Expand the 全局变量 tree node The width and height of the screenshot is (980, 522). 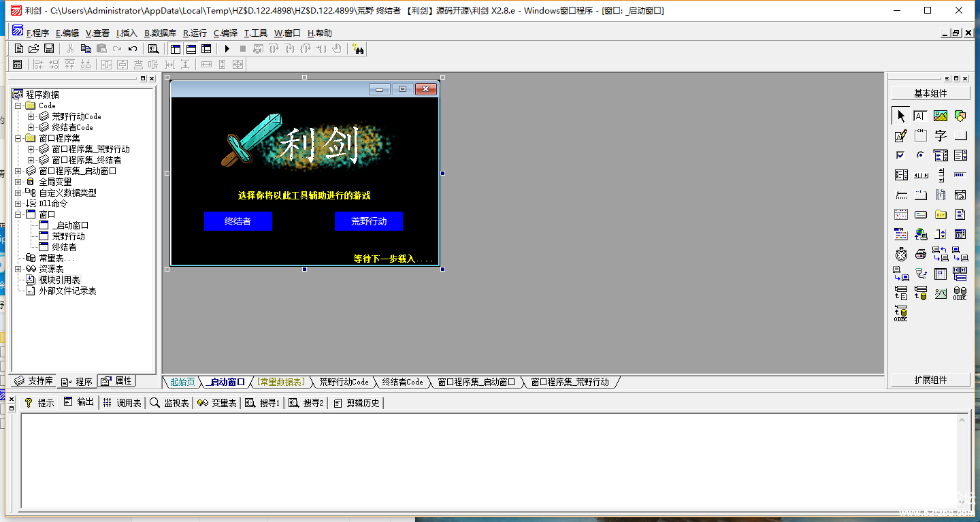tap(18, 182)
